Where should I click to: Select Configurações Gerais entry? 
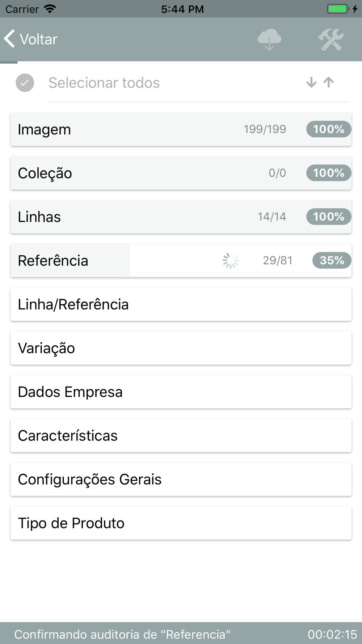pyautogui.click(x=181, y=479)
